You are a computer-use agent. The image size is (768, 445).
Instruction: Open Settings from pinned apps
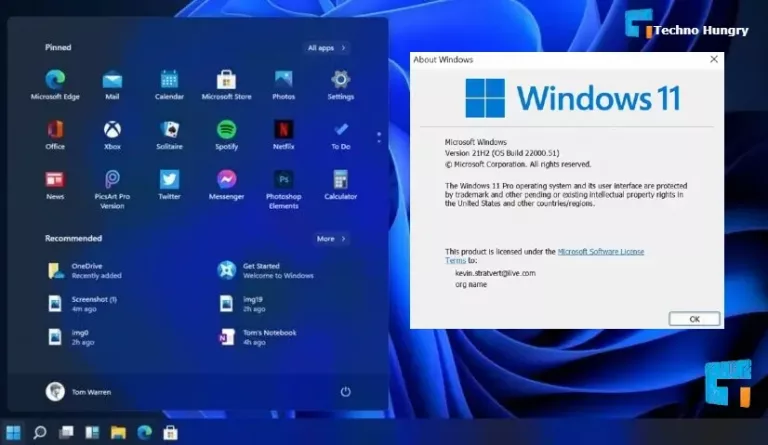point(340,85)
